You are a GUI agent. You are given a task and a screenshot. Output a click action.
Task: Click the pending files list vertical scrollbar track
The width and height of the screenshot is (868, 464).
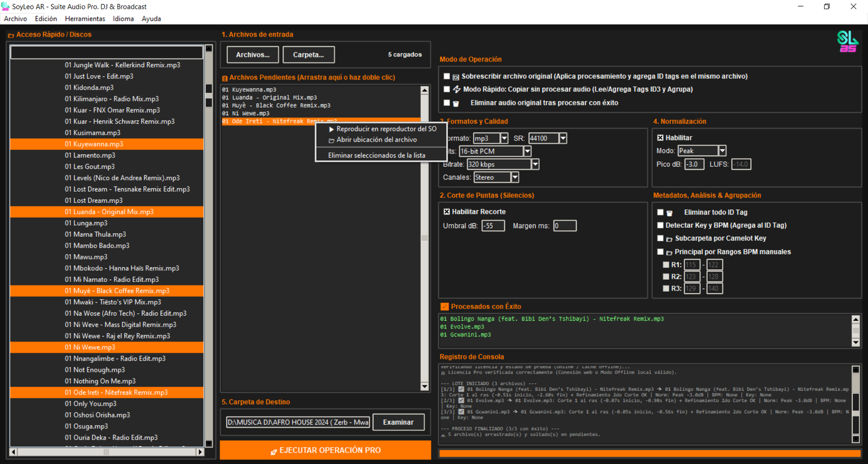[x=425, y=239]
